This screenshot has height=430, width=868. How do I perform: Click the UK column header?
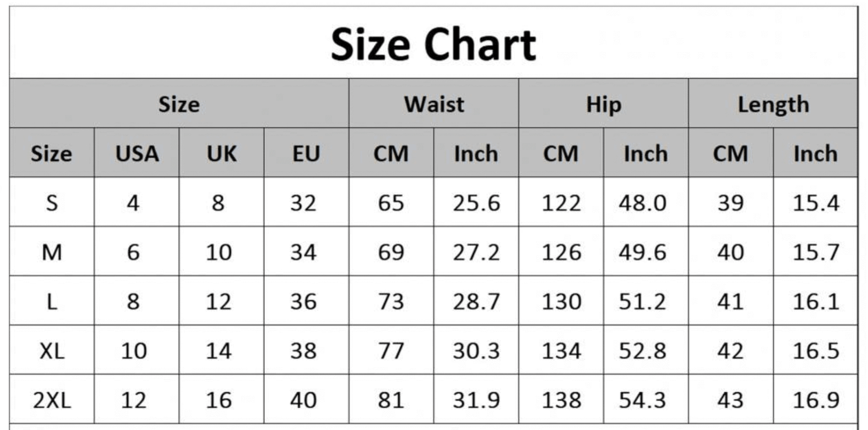coord(221,154)
